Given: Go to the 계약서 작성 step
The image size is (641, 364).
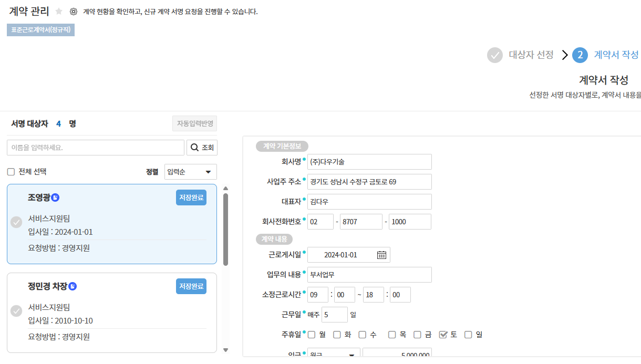Looking at the screenshot, I should (615, 55).
